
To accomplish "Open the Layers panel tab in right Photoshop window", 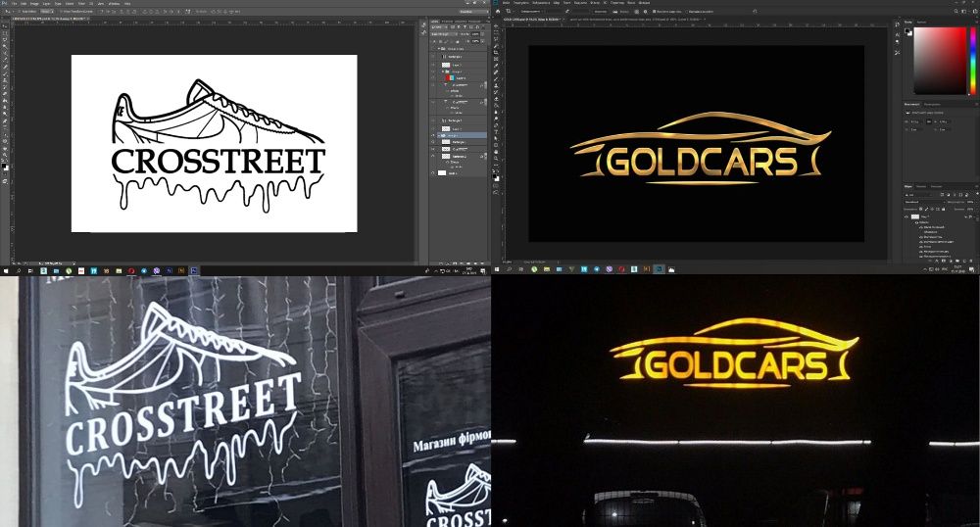I will (x=908, y=186).
